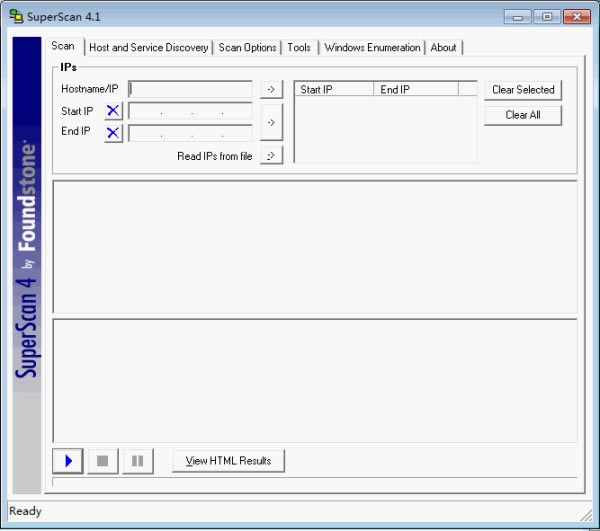Image resolution: width=600 pixels, height=531 pixels.
Task: Click the Clear Selected button
Action: click(x=523, y=90)
